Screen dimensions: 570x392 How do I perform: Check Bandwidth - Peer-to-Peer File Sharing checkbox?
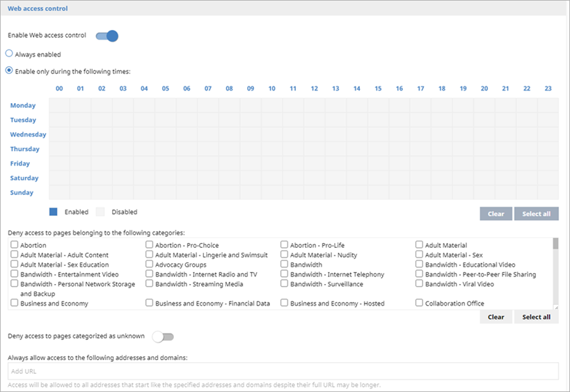(419, 274)
